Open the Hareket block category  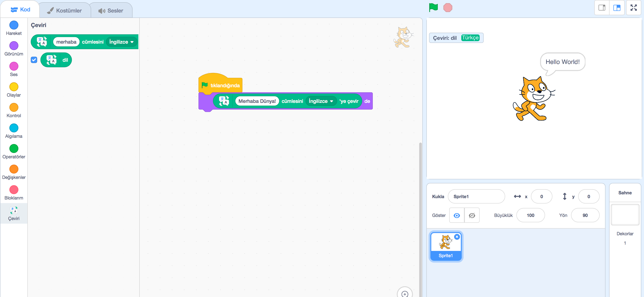14,28
